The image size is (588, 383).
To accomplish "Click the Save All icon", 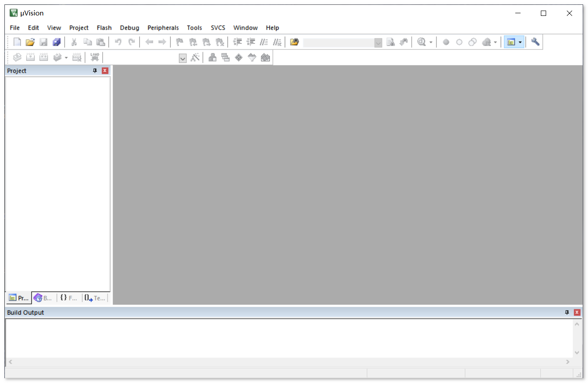I will 56,42.
